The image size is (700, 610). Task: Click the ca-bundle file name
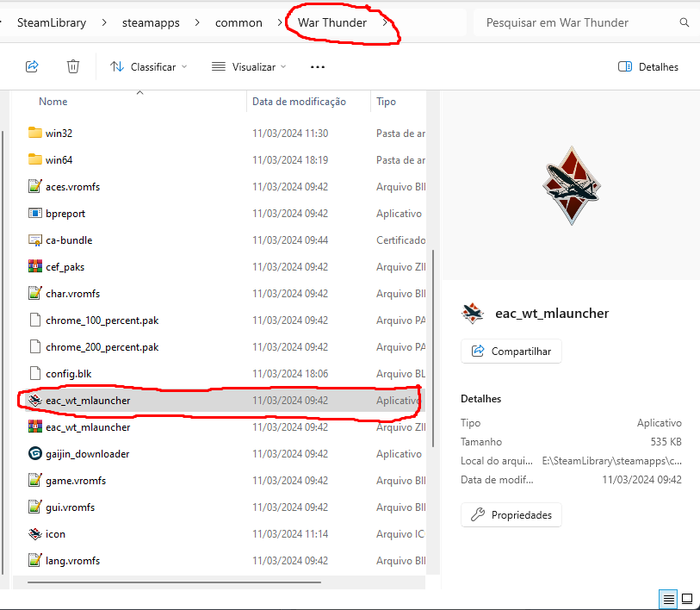(69, 240)
